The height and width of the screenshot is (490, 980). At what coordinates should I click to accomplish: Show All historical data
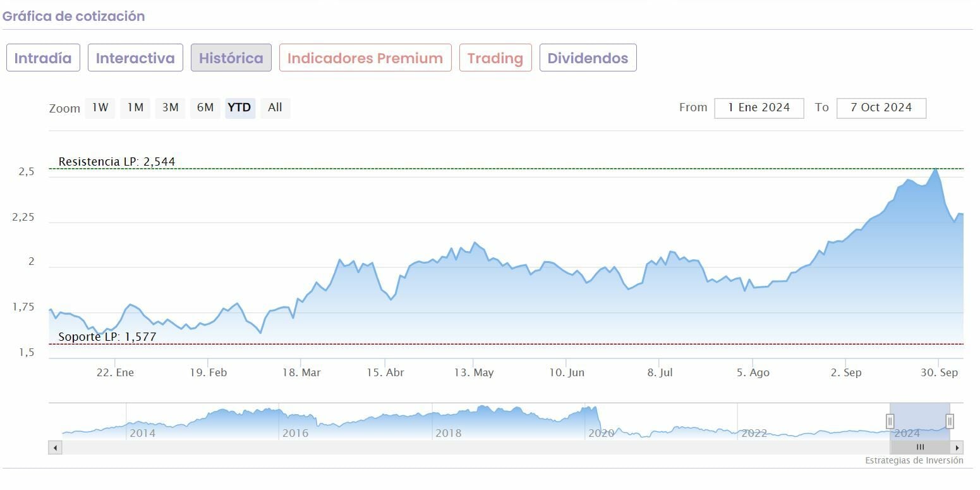coord(275,107)
